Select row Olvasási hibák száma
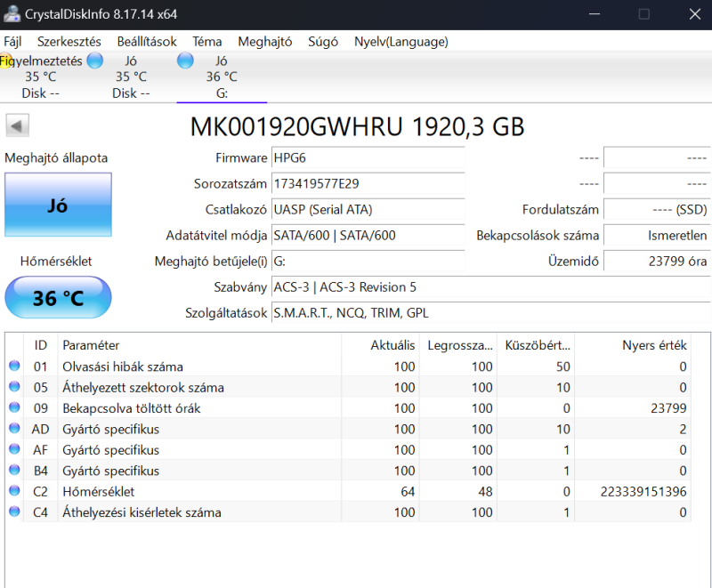Screen dimensions: 712x588 click(349, 366)
